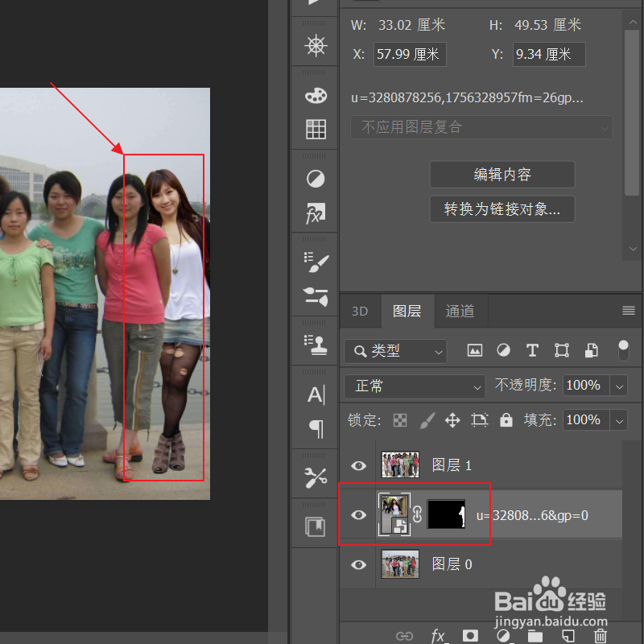Filter layers by type layer icon
The image size is (644, 644).
click(x=532, y=351)
